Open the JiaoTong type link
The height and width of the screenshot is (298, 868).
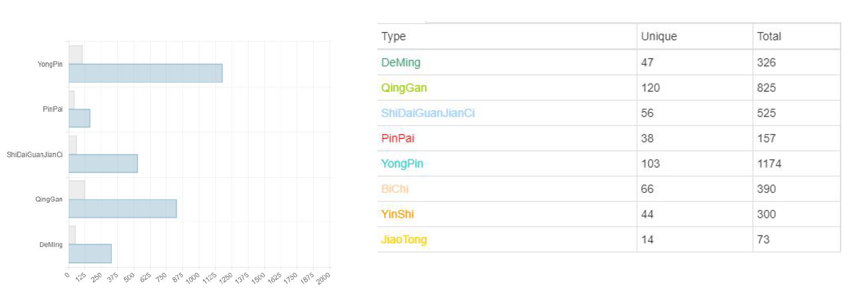(x=404, y=240)
